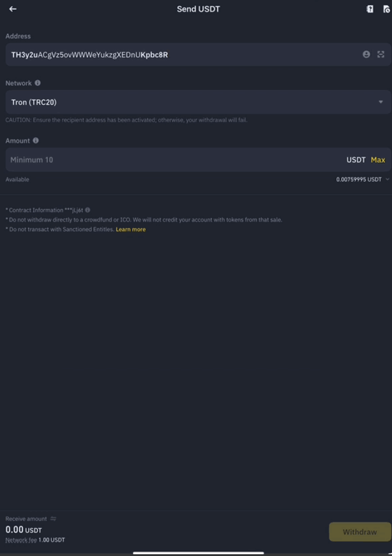The height and width of the screenshot is (556, 392).
Task: View the Network info tooltip icon
Action: pos(37,83)
